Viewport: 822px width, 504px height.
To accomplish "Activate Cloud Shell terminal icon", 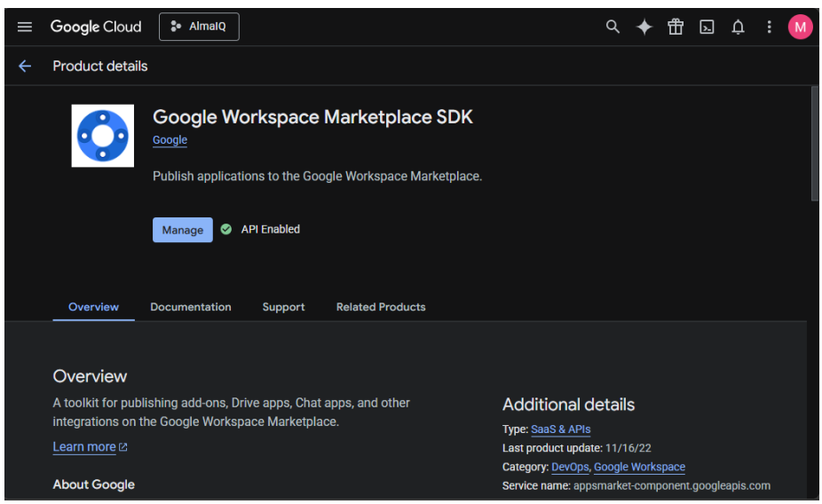I will [707, 27].
